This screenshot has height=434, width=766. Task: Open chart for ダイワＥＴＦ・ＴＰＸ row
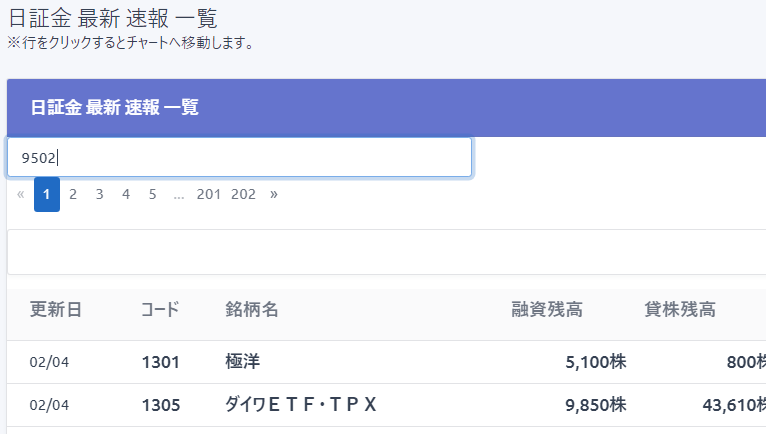[x=301, y=405]
